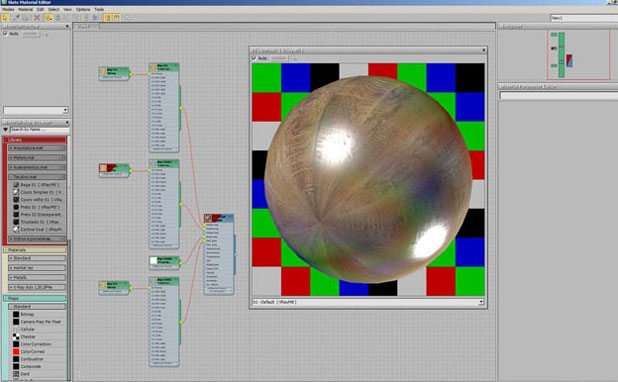Screen dimensions: 618x382
Task: Click the Tricotado 01 material icon
Action: click(x=16, y=222)
